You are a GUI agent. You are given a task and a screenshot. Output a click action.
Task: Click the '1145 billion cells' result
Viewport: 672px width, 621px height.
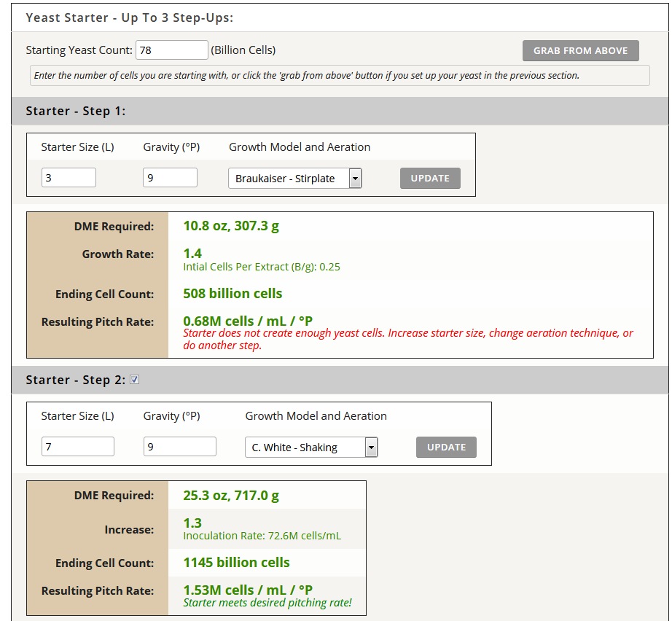[236, 563]
